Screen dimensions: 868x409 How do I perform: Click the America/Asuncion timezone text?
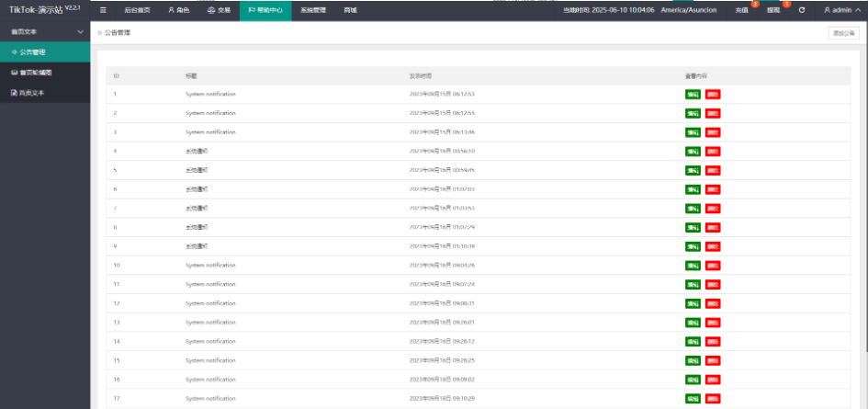(x=688, y=10)
